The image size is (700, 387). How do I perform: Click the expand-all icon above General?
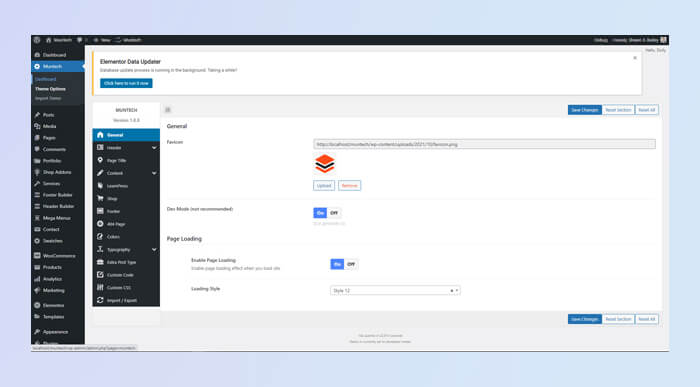168,110
